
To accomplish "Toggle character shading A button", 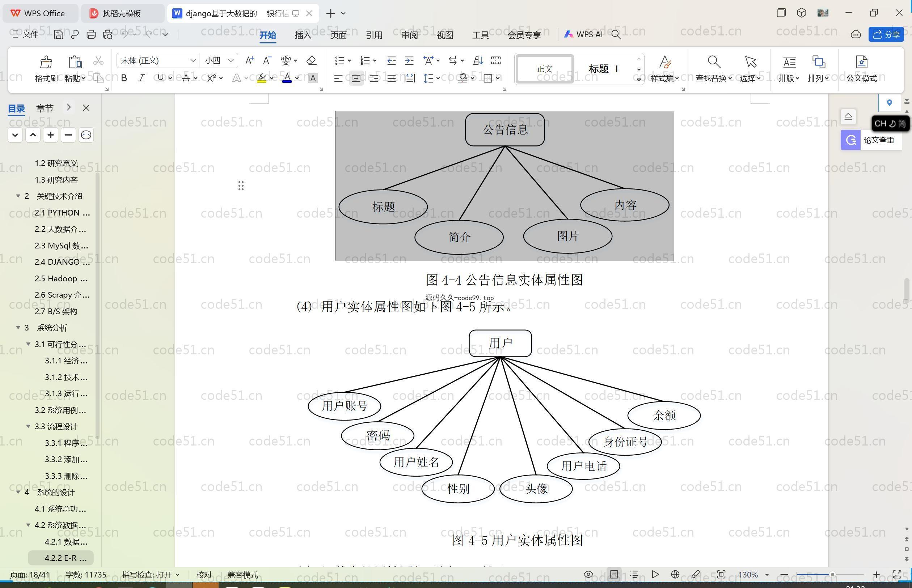I will tap(313, 78).
